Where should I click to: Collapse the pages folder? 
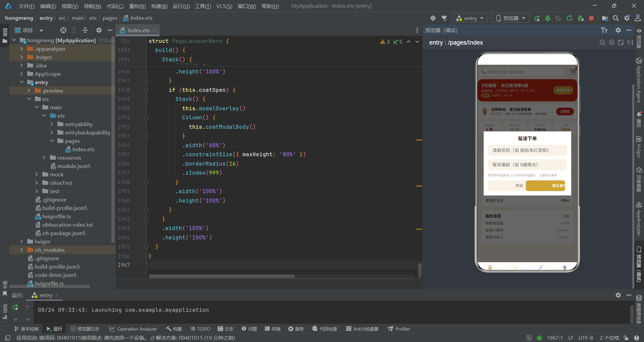click(52, 141)
